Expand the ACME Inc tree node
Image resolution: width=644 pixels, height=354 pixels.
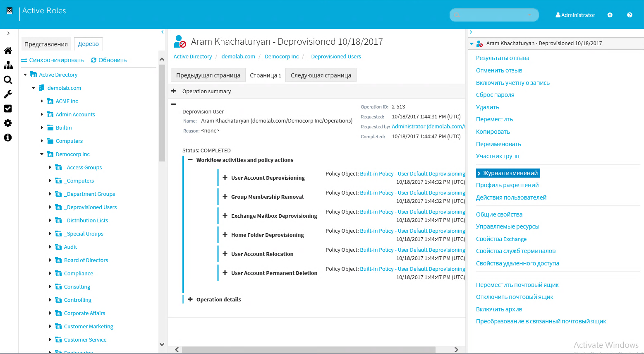click(x=42, y=101)
